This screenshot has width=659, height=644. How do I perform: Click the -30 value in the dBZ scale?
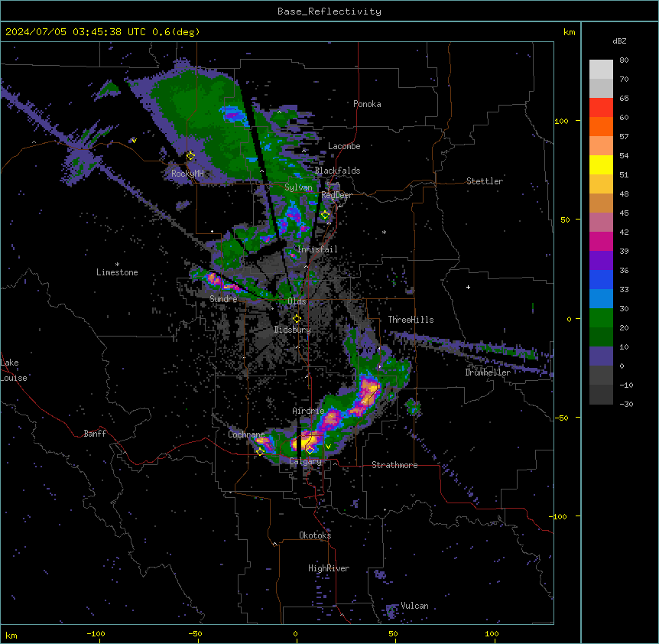tap(626, 404)
